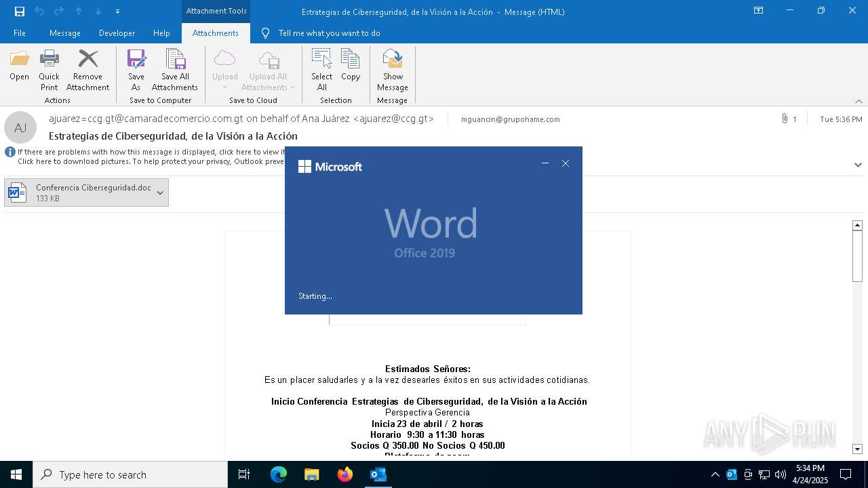Minimize the Word splash screen
The image size is (868, 488).
(545, 163)
